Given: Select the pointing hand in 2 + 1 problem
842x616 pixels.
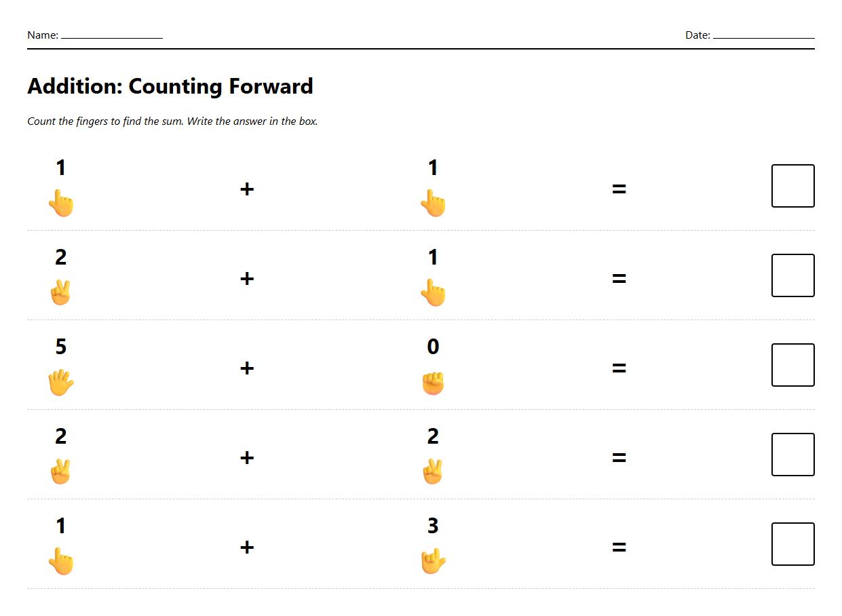Looking at the screenshot, I should pos(433,293).
